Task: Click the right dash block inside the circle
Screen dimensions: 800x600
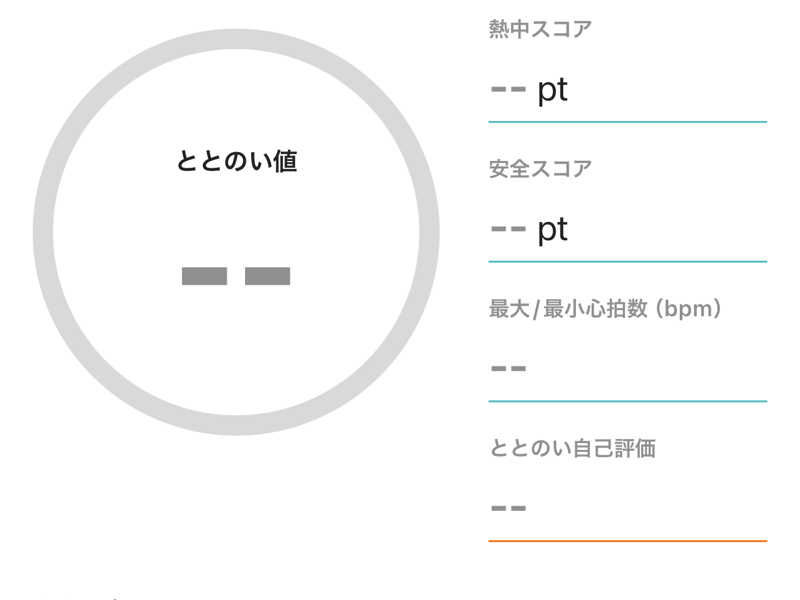Action: (x=267, y=276)
